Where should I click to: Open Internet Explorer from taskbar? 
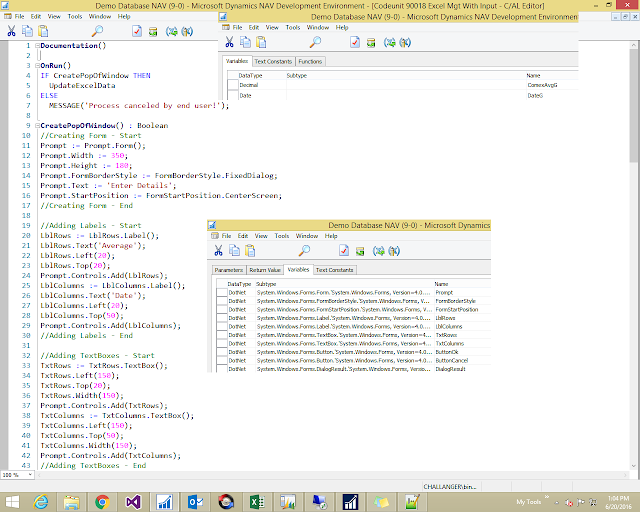click(x=41, y=502)
